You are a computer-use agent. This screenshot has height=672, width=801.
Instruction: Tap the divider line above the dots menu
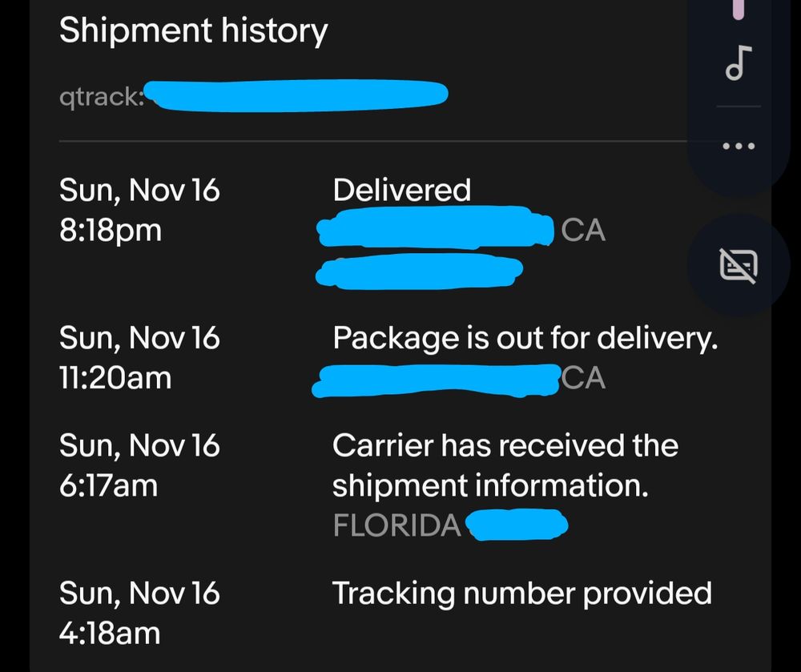(739, 105)
